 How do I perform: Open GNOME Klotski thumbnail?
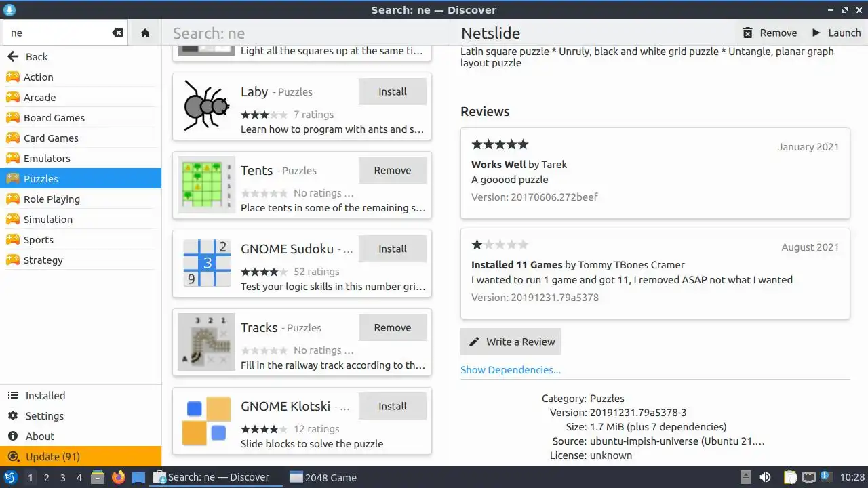(206, 420)
